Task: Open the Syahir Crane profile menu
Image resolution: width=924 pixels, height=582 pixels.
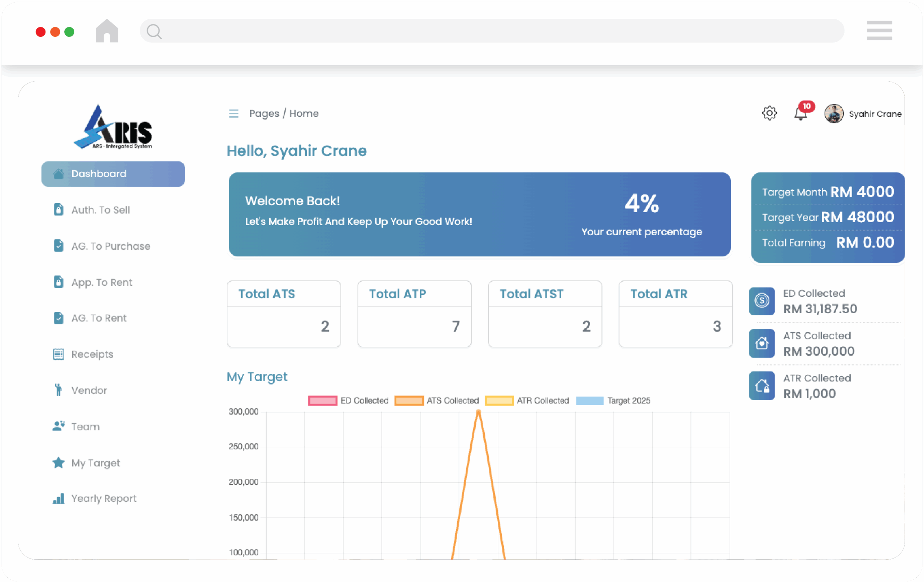Action: pos(863,114)
